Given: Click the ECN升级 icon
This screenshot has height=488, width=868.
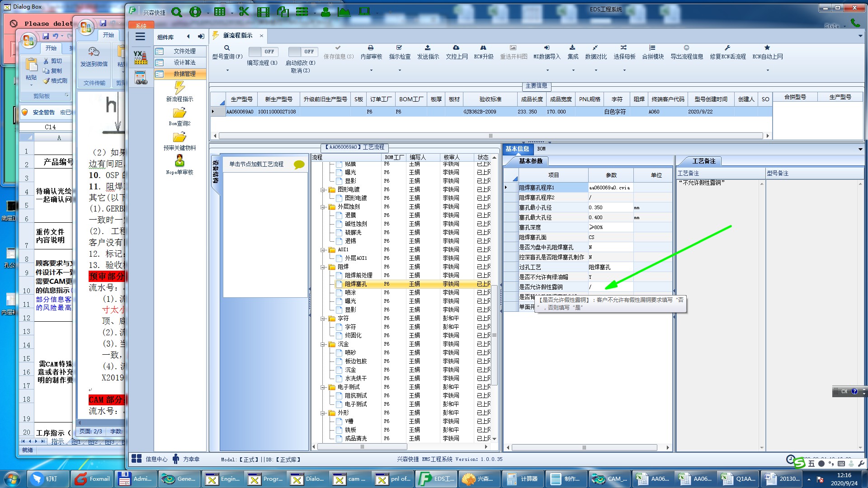Looking at the screenshot, I should 483,48.
